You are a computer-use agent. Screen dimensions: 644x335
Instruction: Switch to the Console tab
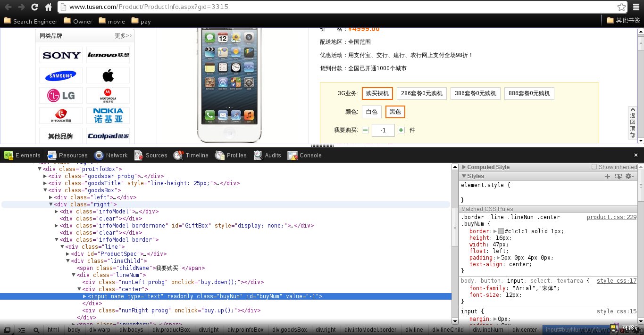(304, 155)
